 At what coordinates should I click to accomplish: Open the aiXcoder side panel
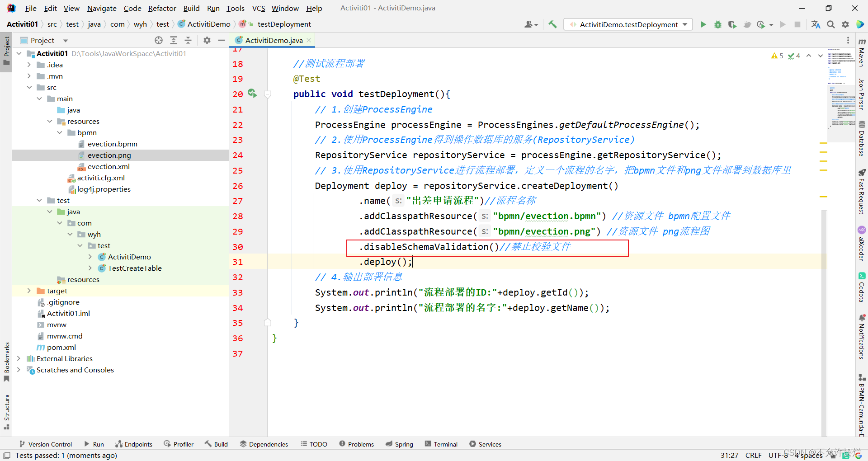click(x=862, y=244)
